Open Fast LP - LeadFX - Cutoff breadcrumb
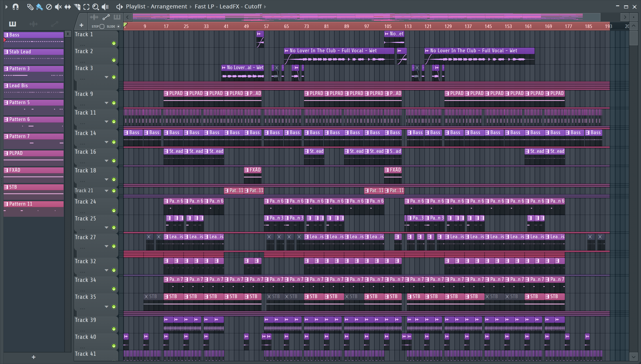Screen dimensions: 641x364 click(228, 6)
